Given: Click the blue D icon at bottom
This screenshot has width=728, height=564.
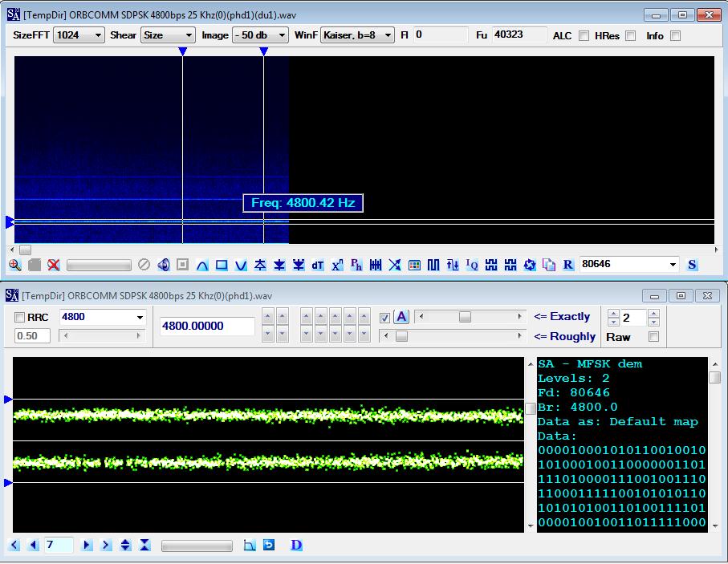Looking at the screenshot, I should (x=296, y=546).
